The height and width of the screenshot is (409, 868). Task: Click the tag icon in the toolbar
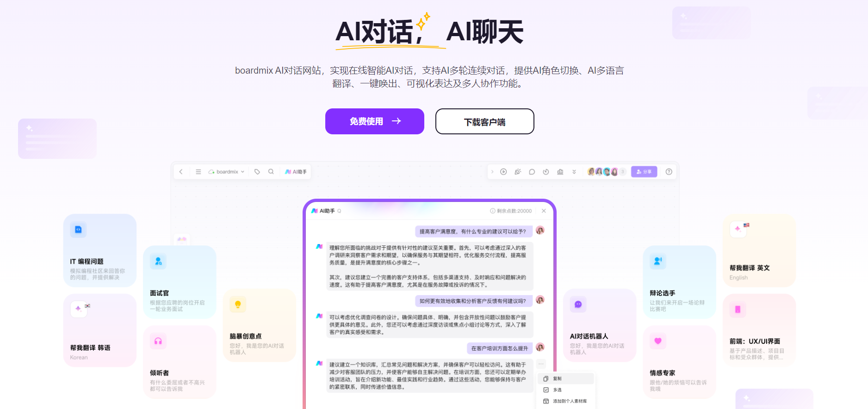pos(257,172)
